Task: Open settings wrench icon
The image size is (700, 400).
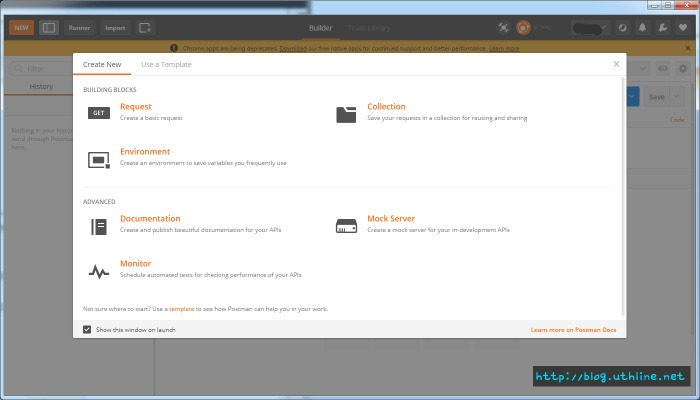Action: [x=663, y=28]
